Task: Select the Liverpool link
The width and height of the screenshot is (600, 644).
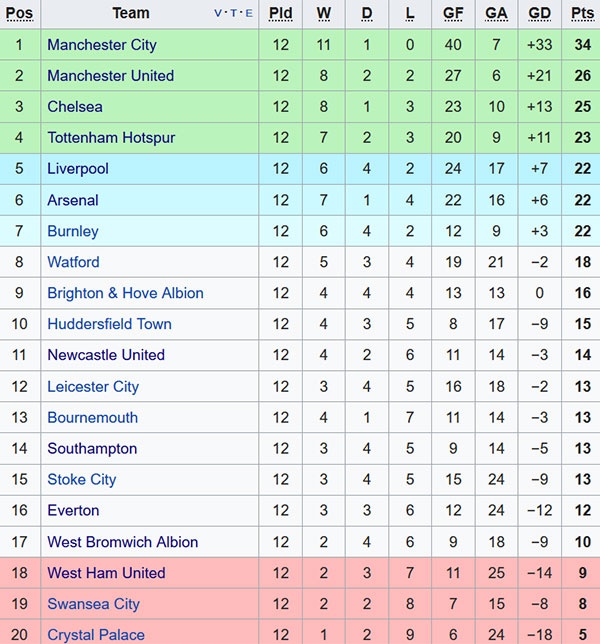Action: tap(78, 169)
